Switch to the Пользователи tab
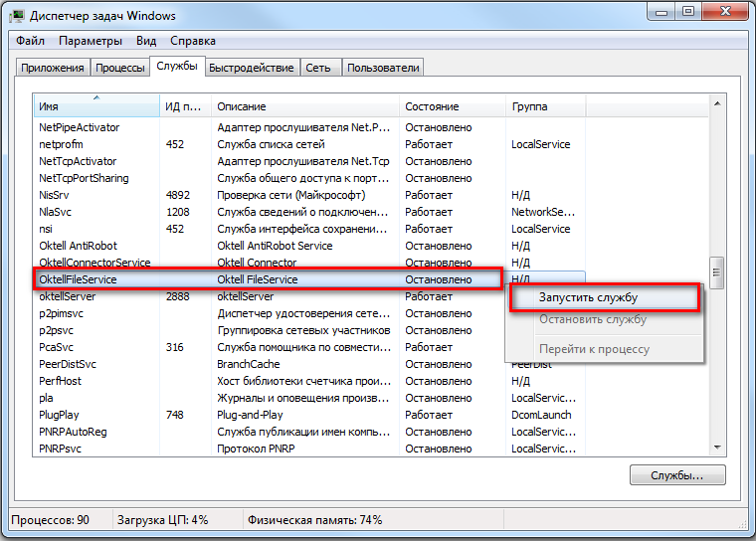The width and height of the screenshot is (756, 541). point(382,68)
